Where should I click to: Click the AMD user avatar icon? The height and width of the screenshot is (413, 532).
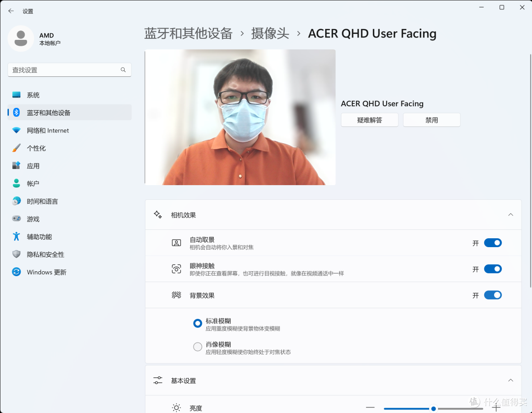coord(21,39)
